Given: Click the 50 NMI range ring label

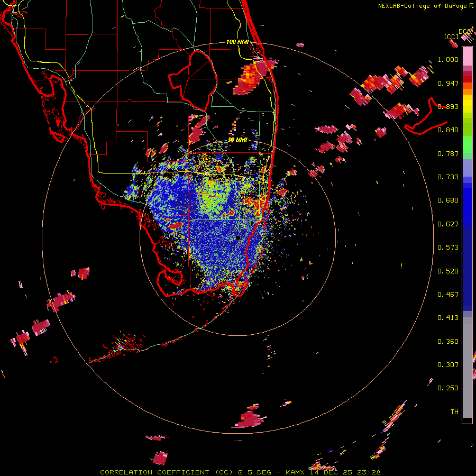Looking at the screenshot, I should click(x=237, y=140).
